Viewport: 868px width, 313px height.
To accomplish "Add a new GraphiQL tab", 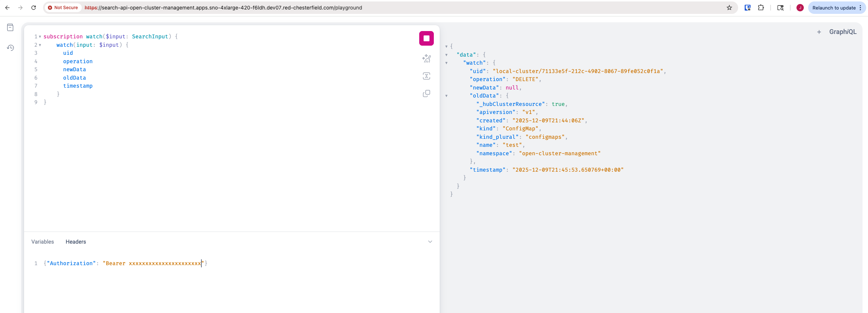I will (819, 32).
